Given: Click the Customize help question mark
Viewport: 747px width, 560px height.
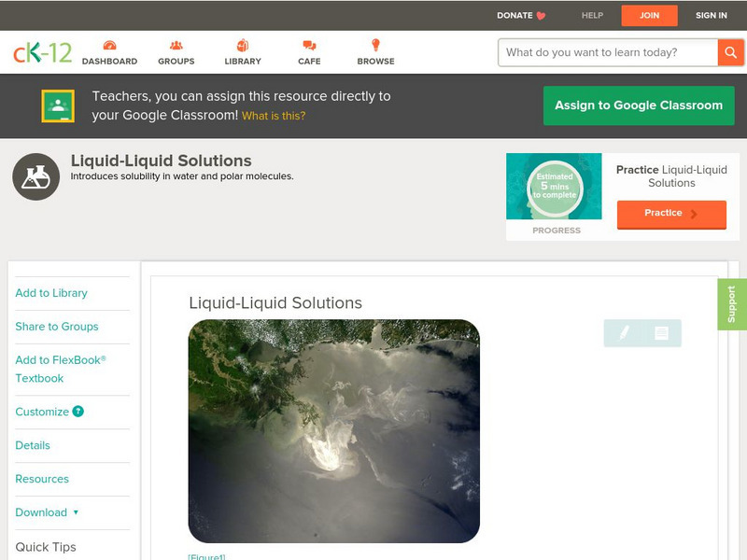Looking at the screenshot, I should [x=78, y=412].
